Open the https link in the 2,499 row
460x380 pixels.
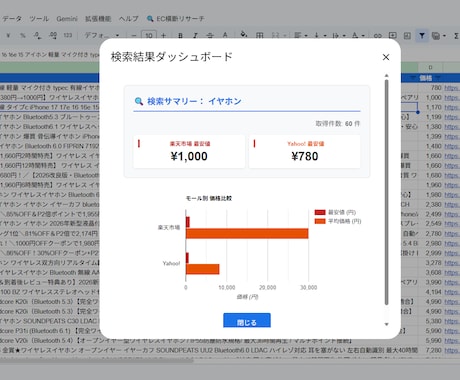coord(452,214)
